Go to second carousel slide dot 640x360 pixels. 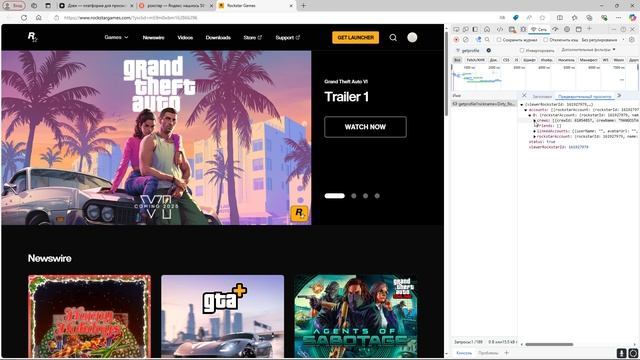[x=354, y=196]
